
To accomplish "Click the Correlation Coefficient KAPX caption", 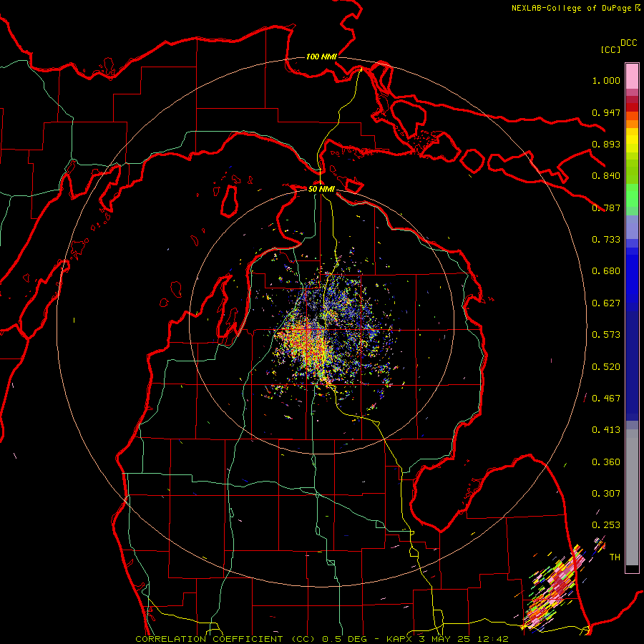I will [322, 639].
